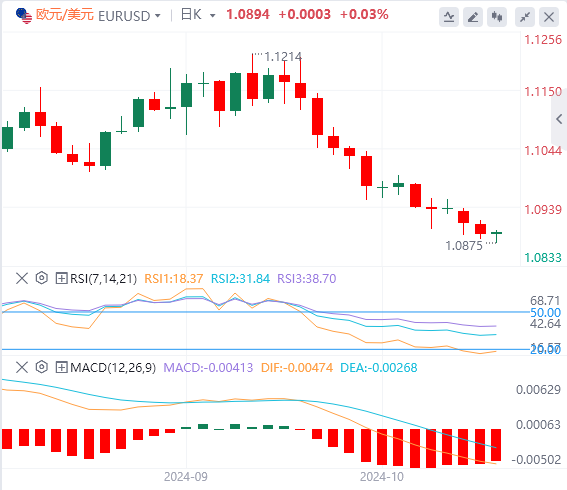This screenshot has width=567, height=490.
Task: Click the EU/US flag currency icon
Action: click(x=24, y=16)
